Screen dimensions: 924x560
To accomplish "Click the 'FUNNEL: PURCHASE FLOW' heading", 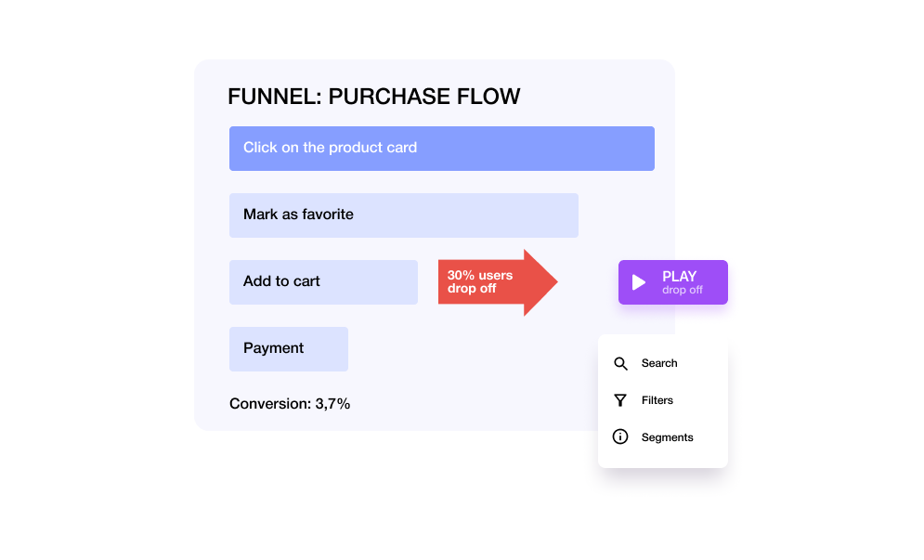I will (x=373, y=97).
